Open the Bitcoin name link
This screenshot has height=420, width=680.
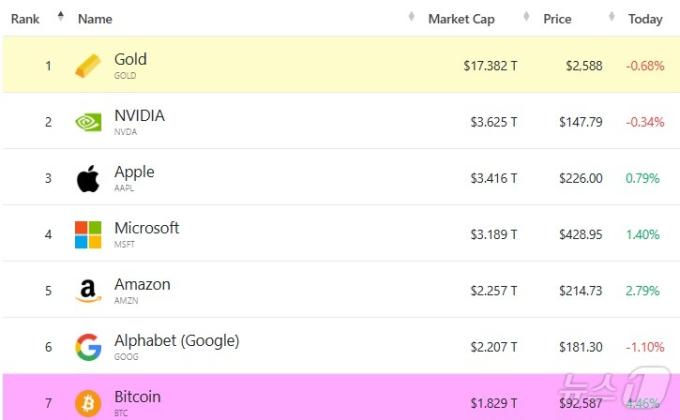137,397
